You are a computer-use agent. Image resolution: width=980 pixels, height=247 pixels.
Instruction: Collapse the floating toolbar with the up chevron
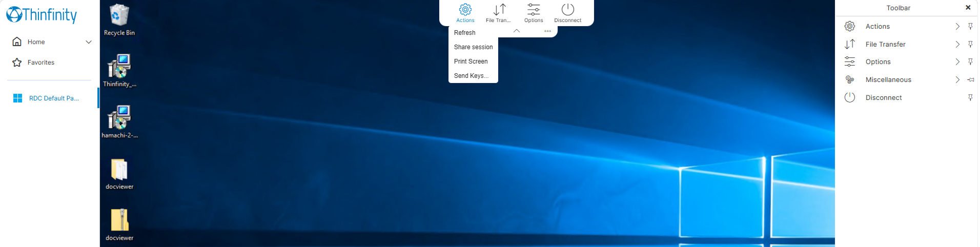(517, 31)
